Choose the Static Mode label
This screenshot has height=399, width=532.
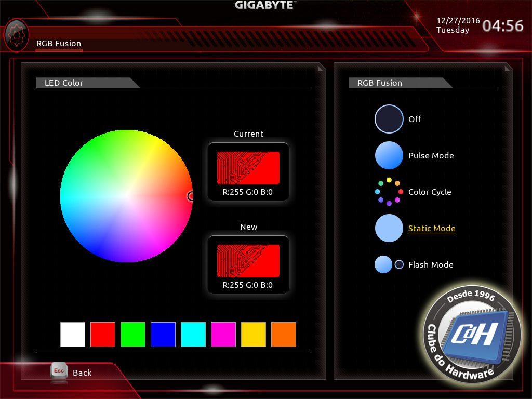coord(432,229)
